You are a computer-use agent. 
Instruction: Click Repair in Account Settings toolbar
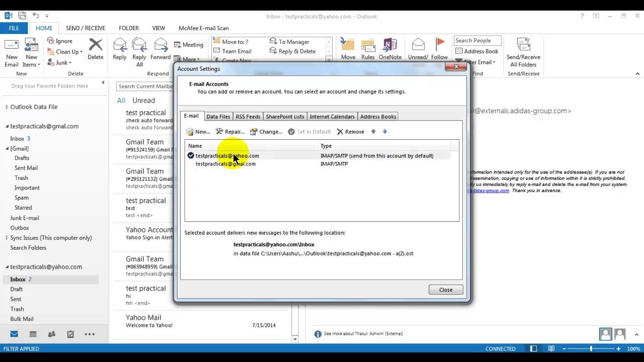pyautogui.click(x=230, y=132)
